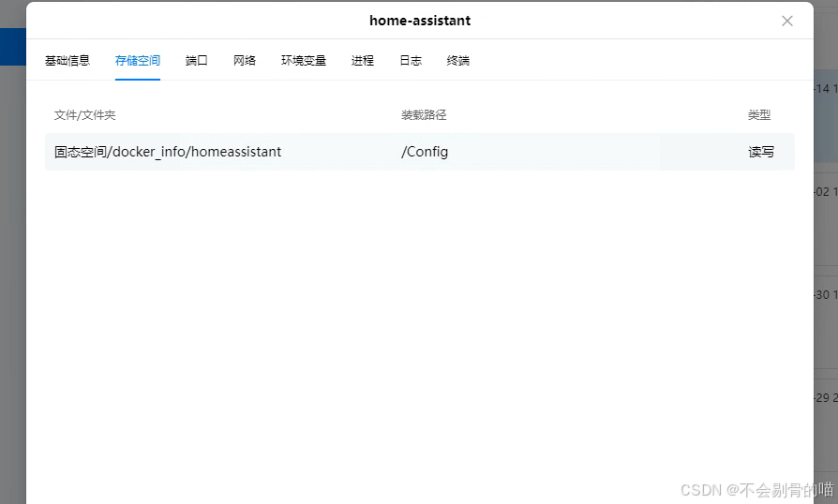838x504 pixels.
Task: Click the /Config mount path cell
Action: click(x=425, y=152)
